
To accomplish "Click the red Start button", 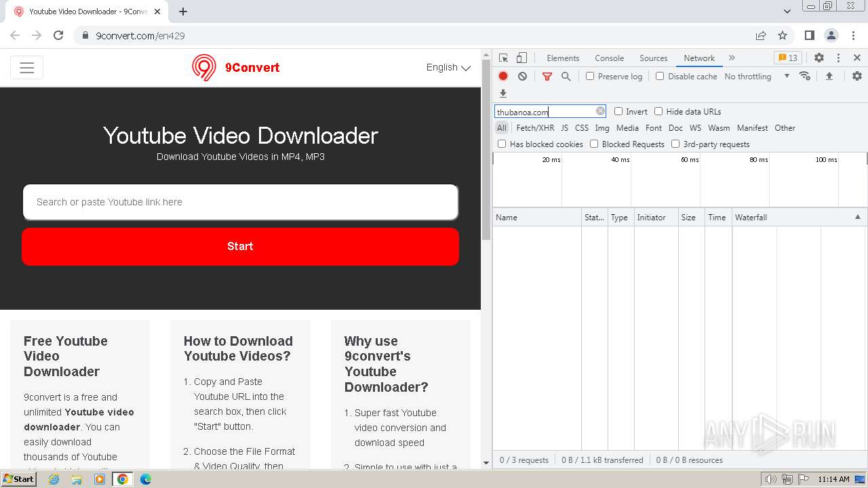I will click(240, 247).
